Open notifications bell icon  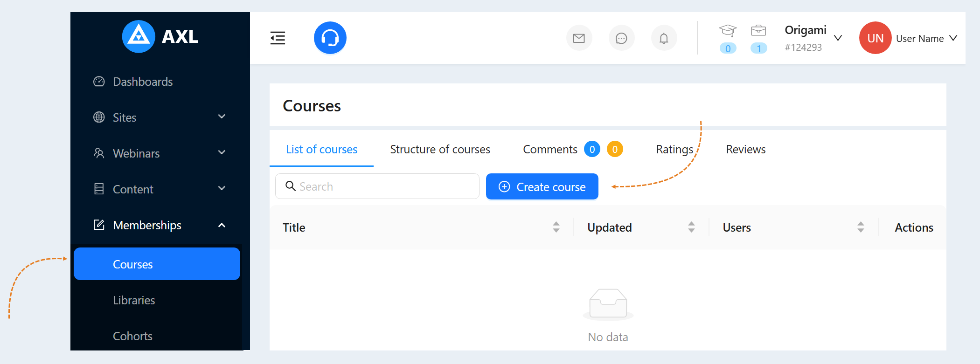(x=664, y=38)
